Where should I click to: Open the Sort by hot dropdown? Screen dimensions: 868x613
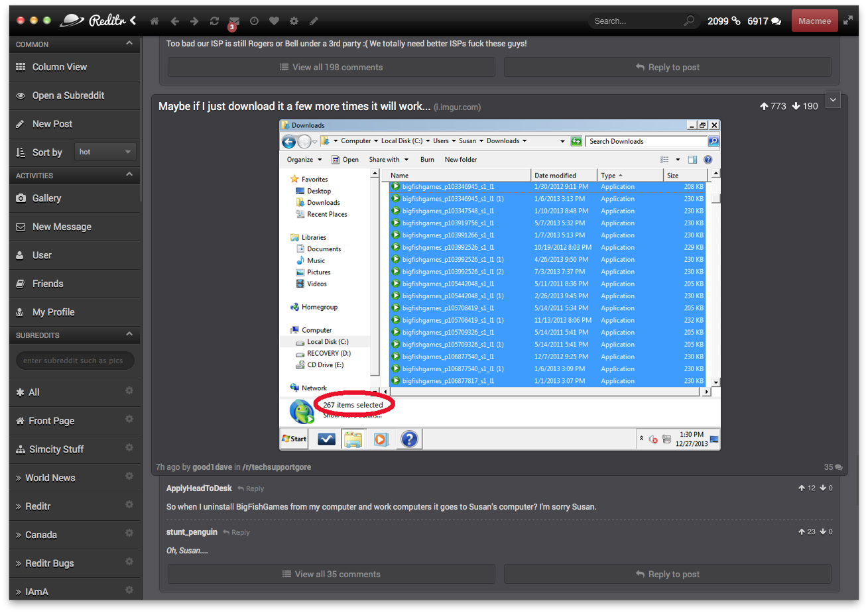[105, 152]
